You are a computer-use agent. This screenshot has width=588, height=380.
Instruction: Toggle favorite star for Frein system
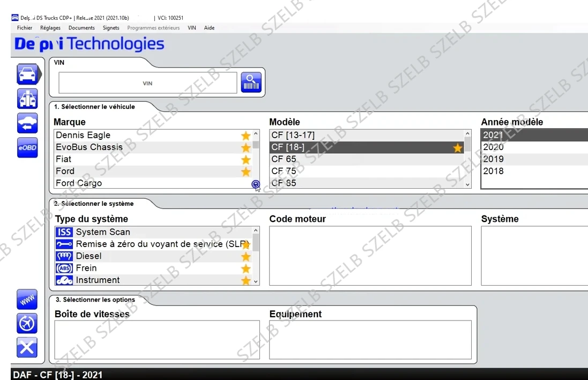pyautogui.click(x=245, y=269)
